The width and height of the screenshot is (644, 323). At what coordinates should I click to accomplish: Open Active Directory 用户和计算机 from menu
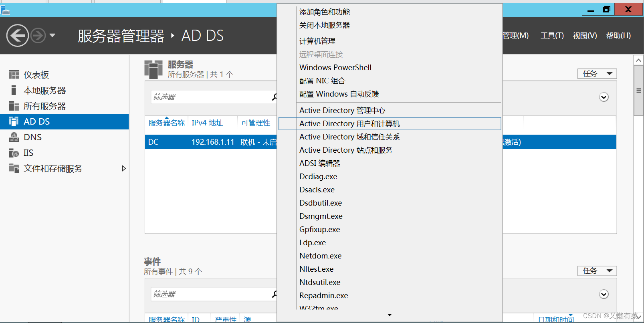pyautogui.click(x=390, y=124)
